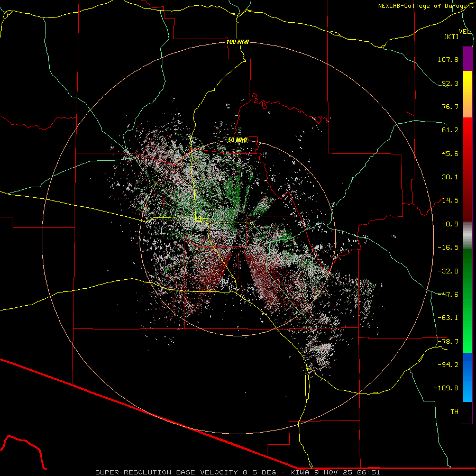Click the -32.0 velocity scale value
Viewport: 476px width, 476px height.
448,271
